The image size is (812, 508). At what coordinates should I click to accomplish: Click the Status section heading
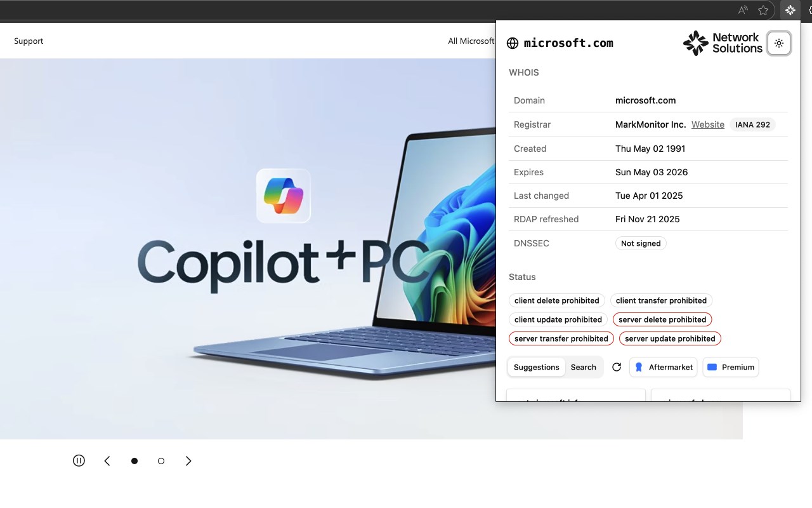522,277
